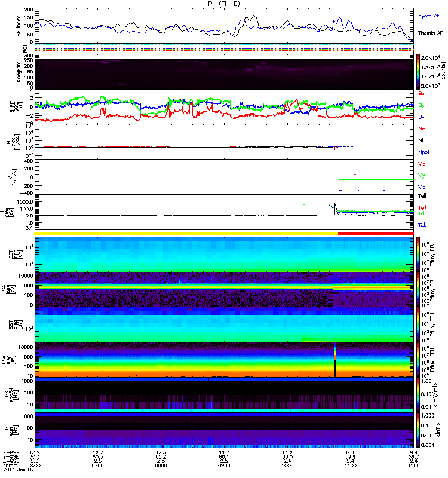
Task: Click the Kyoto AE legend label
Action: tap(429, 16)
